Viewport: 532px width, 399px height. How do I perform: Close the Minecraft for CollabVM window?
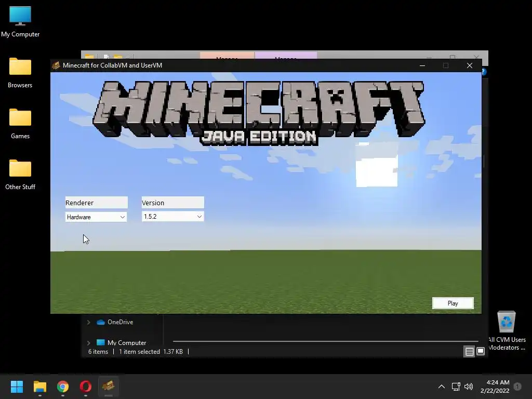470,65
